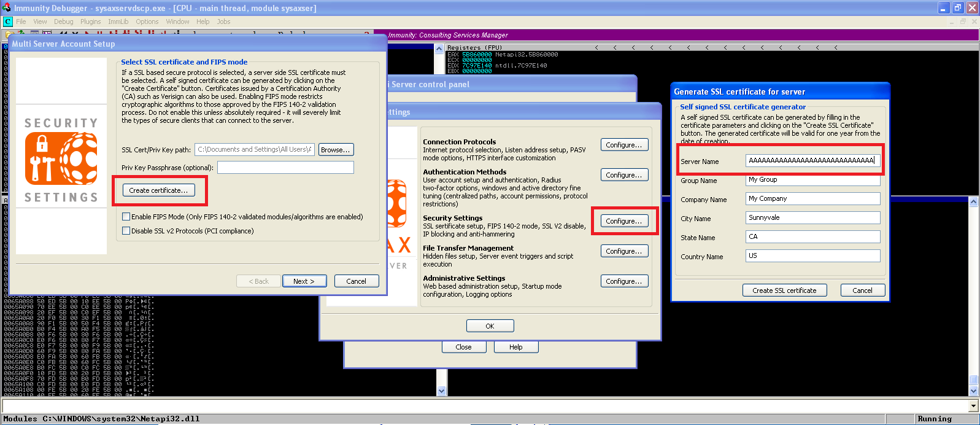The width and height of the screenshot is (980, 425).
Task: Click OK in the server settings dialog
Action: point(490,326)
